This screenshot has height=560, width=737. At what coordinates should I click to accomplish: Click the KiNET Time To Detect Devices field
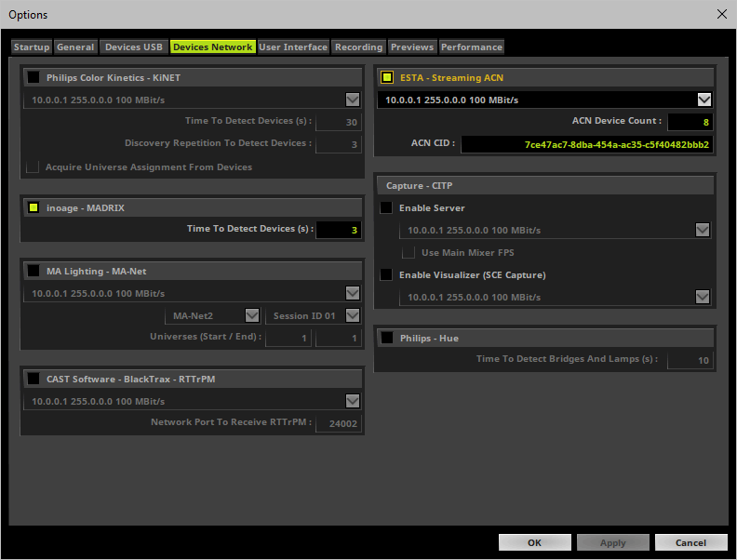pos(339,122)
